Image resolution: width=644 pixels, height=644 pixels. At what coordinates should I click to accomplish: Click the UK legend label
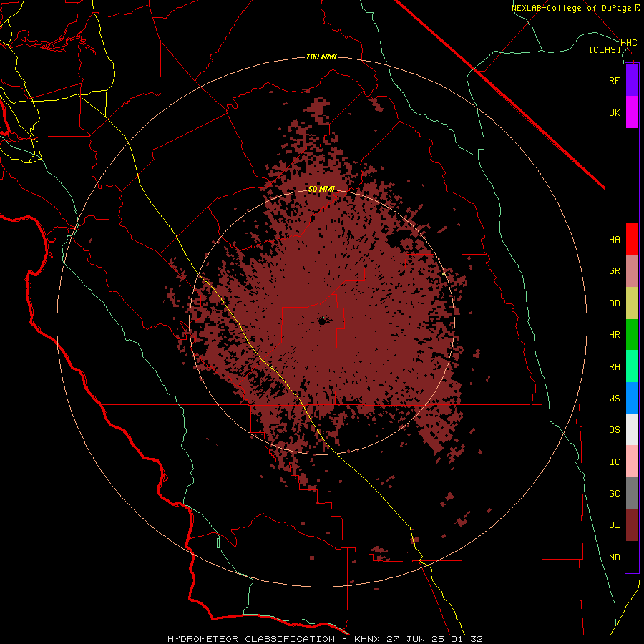614,112
